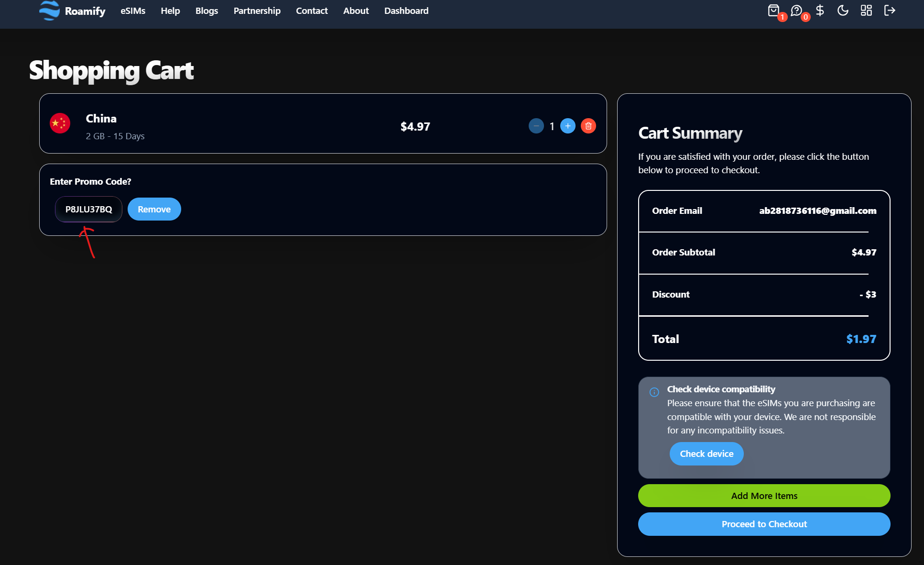The image size is (924, 565).
Task: Decrease China eSIM quantity with minus
Action: 536,126
